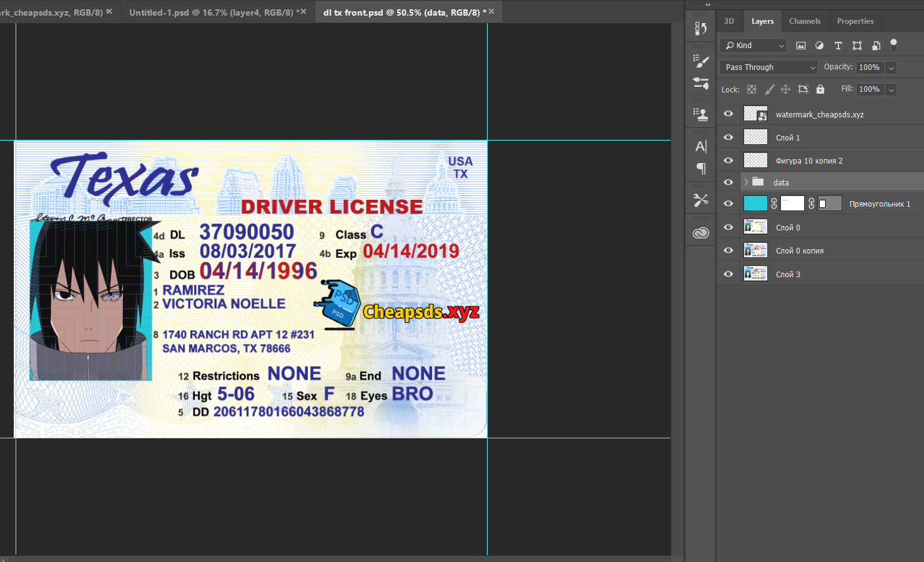Open the Paragraph panel icon
Viewport: 924px width, 562px height.
[700, 169]
